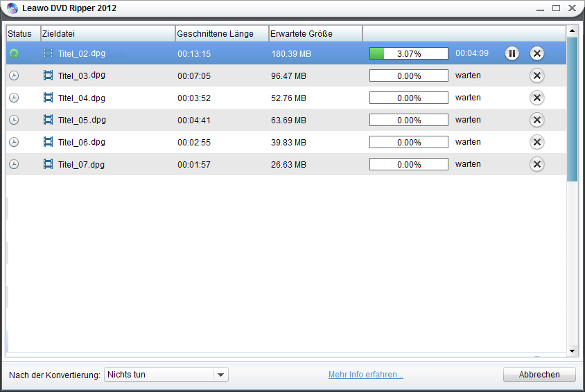Click the green converting status icon of Titel_02
585x392 pixels.
coord(14,53)
